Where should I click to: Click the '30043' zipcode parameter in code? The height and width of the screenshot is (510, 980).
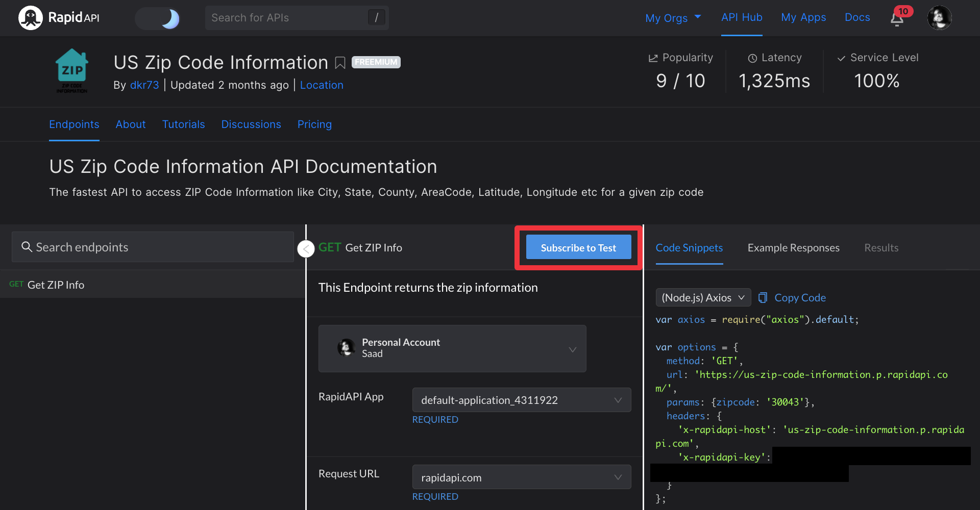(785, 402)
